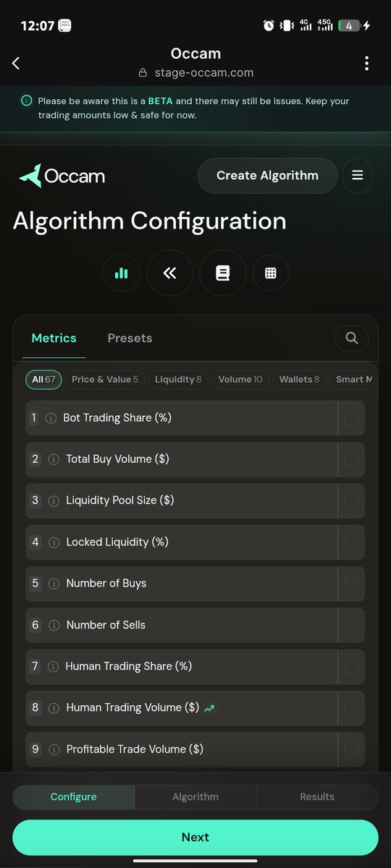The width and height of the screenshot is (391, 868).
Task: Select the Number of Sells row label
Action: 106,625
